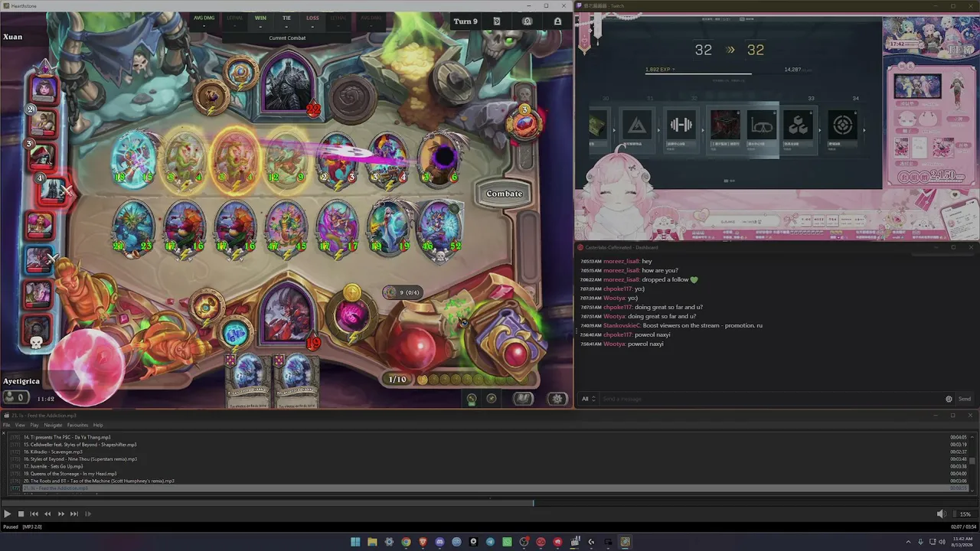Skip to the next track in the music player
Screen dimensions: 980x551
[x=74, y=514]
